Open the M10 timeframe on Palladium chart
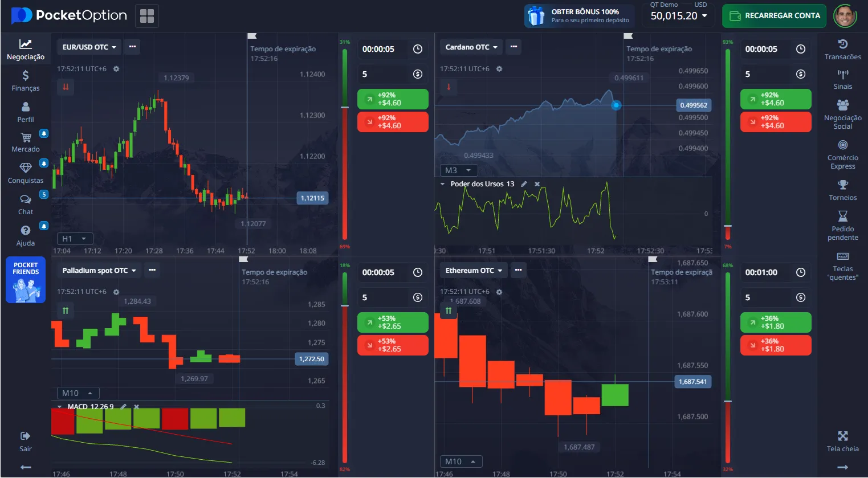 (78, 393)
